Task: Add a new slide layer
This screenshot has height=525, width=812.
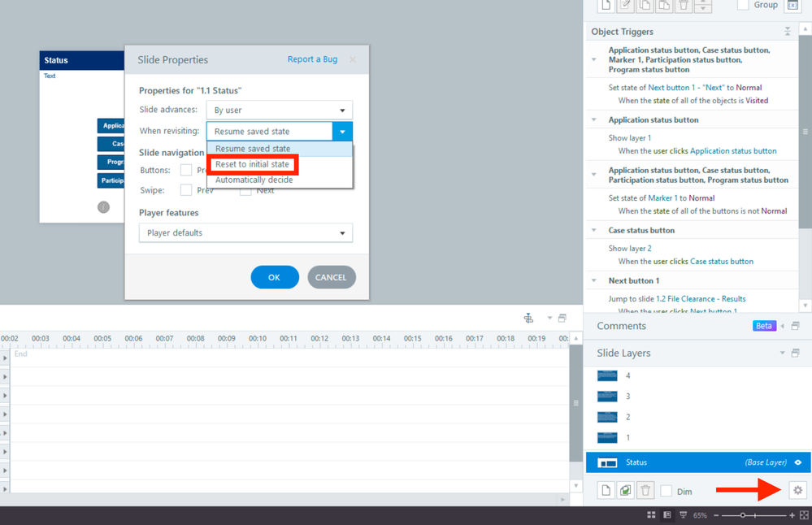Action: click(606, 490)
